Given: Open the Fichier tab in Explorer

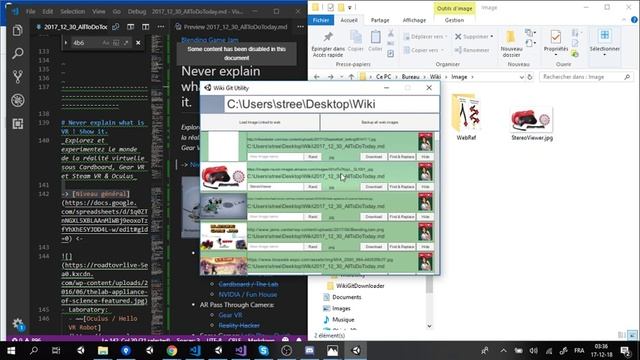Looking at the screenshot, I should [321, 20].
